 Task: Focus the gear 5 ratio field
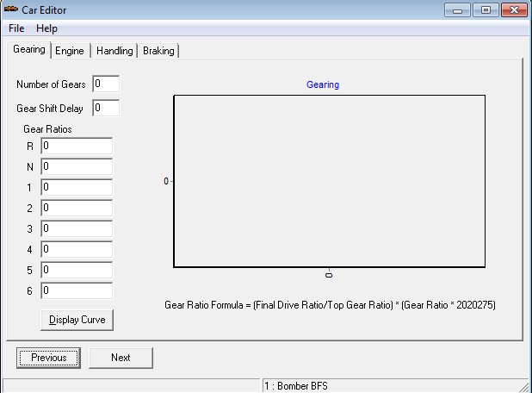pyautogui.click(x=77, y=270)
